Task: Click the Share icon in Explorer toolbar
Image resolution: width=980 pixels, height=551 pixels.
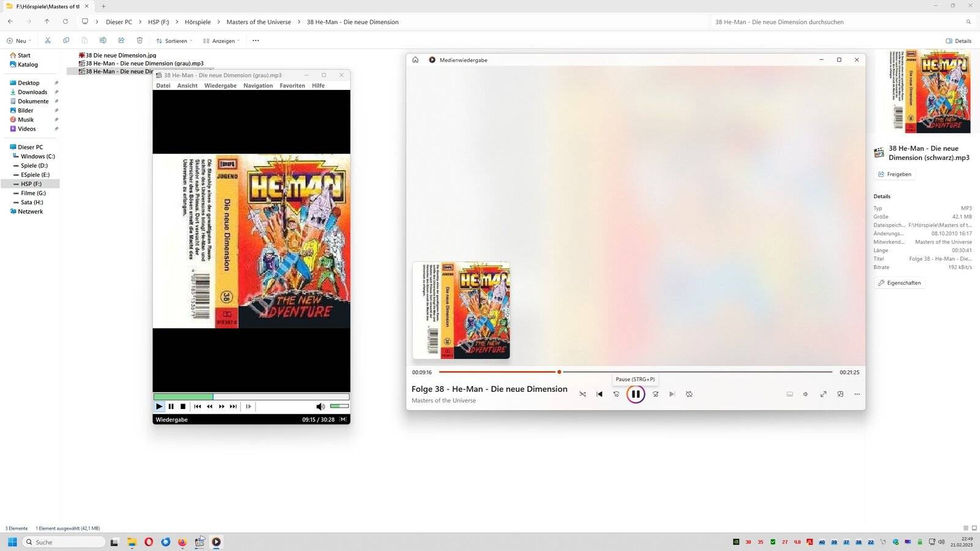Action: coord(121,40)
